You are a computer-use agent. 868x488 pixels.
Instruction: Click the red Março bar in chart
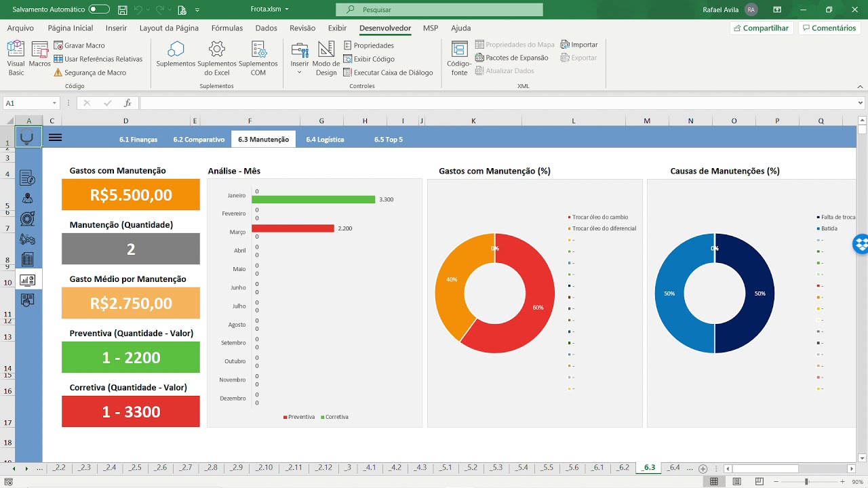tap(293, 228)
